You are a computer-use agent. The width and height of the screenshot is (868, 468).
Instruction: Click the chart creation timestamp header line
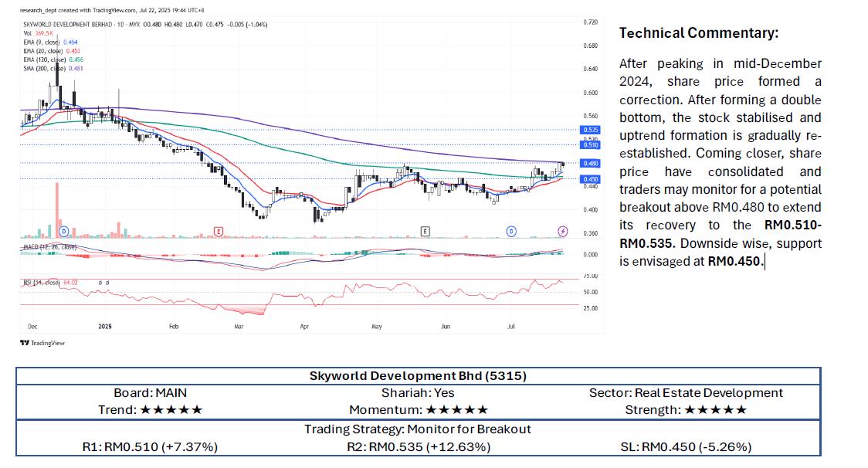click(x=112, y=10)
